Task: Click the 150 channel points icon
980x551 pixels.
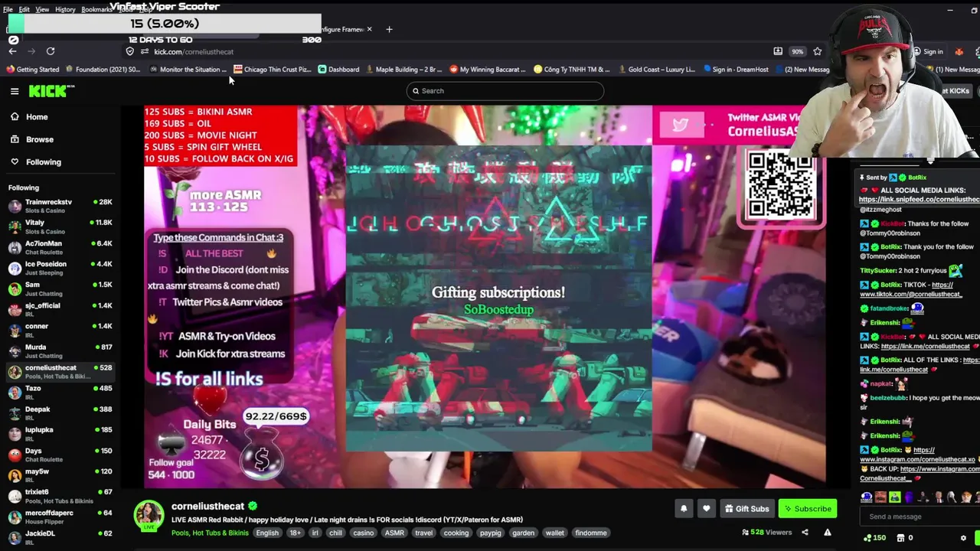Action: click(x=874, y=538)
